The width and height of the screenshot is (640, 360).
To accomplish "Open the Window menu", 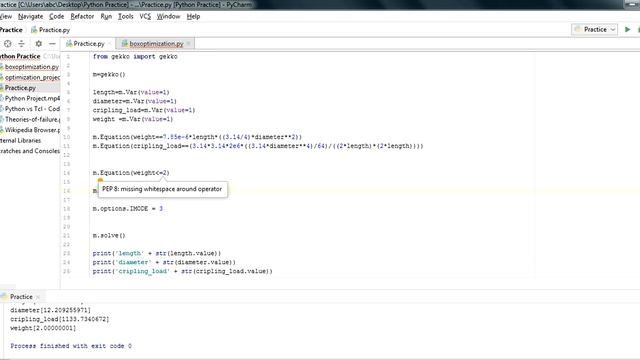I will point(168,16).
